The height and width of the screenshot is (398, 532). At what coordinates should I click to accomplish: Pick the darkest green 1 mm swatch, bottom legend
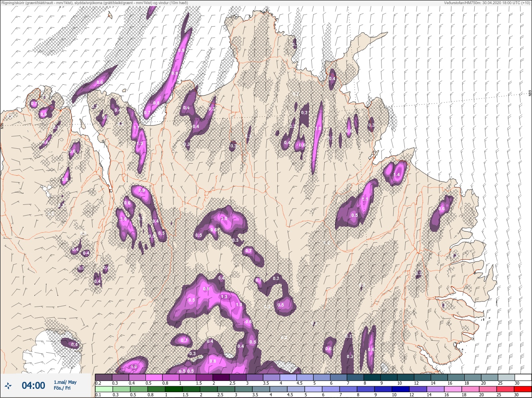pyautogui.click(x=173, y=389)
